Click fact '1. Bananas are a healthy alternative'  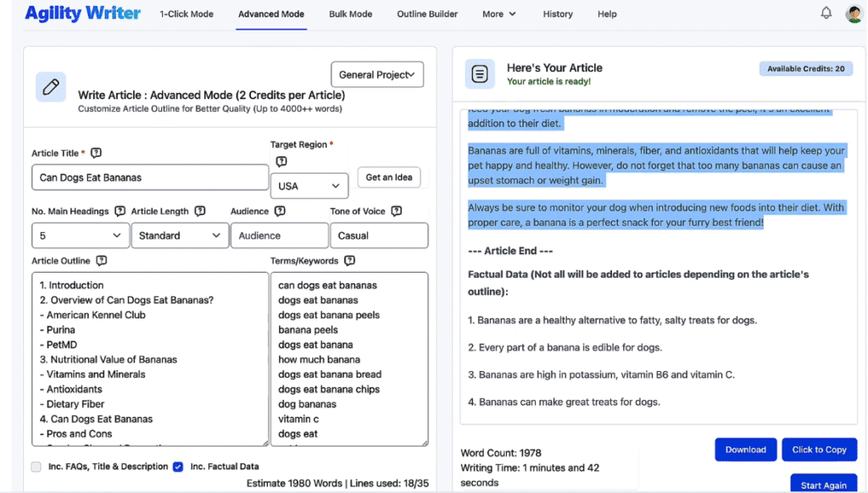pyautogui.click(x=612, y=320)
